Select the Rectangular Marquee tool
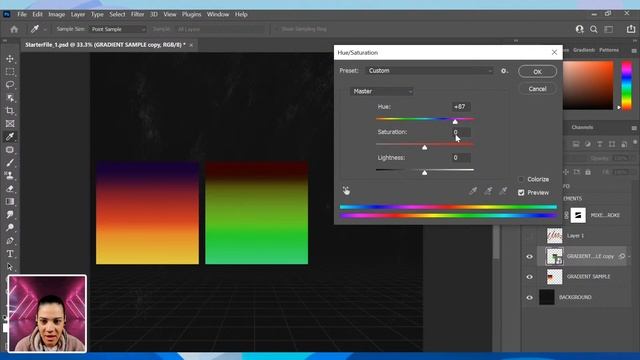The image size is (640, 360). coord(10,72)
